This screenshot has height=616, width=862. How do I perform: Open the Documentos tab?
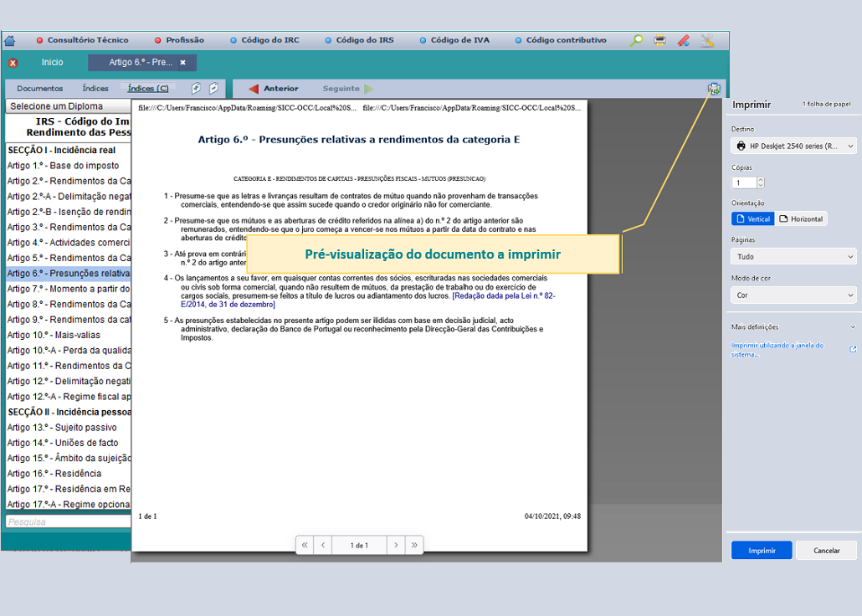(39, 89)
